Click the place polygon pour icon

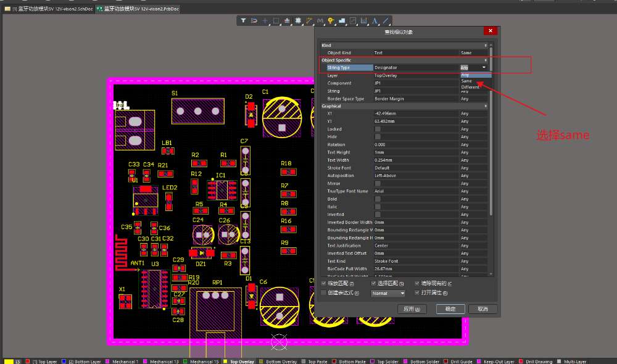pyautogui.click(x=342, y=20)
